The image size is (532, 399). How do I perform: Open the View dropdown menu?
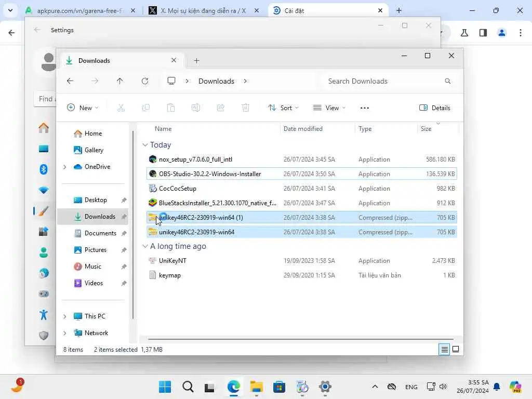coord(329,108)
